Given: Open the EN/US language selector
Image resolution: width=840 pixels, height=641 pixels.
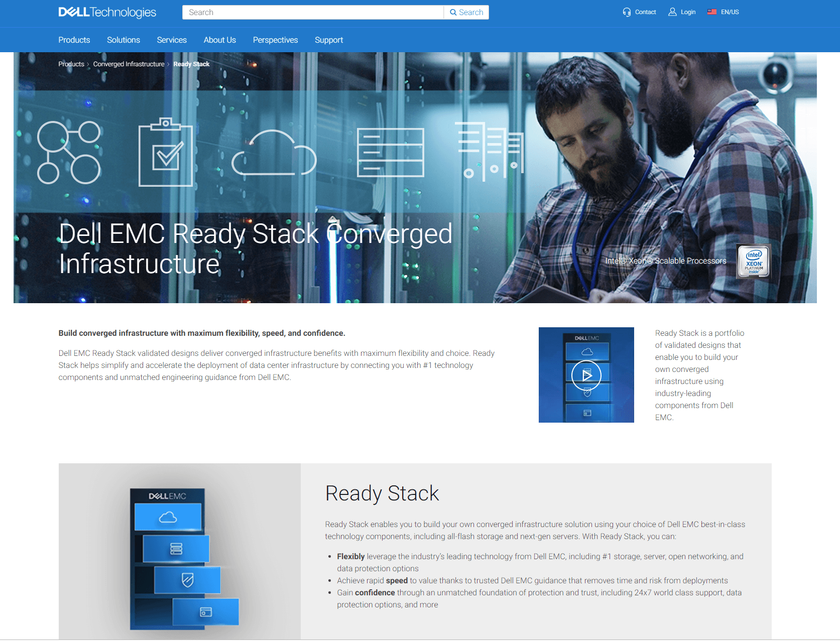Looking at the screenshot, I should pyautogui.click(x=730, y=12).
